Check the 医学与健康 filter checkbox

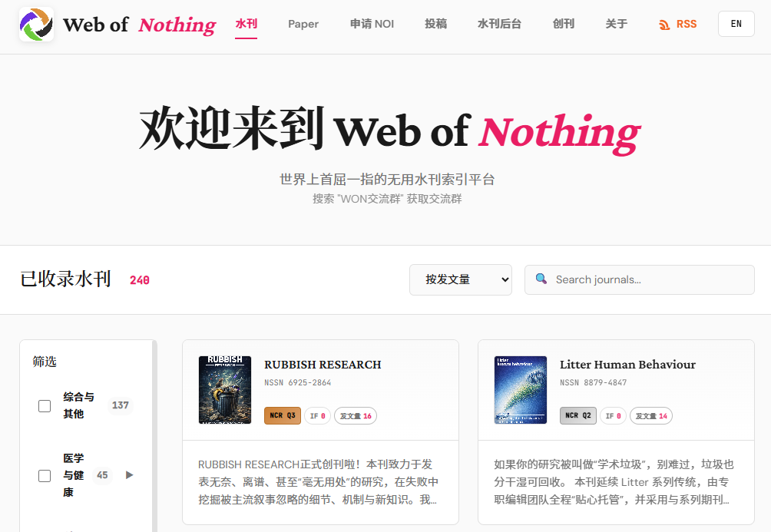click(45, 476)
